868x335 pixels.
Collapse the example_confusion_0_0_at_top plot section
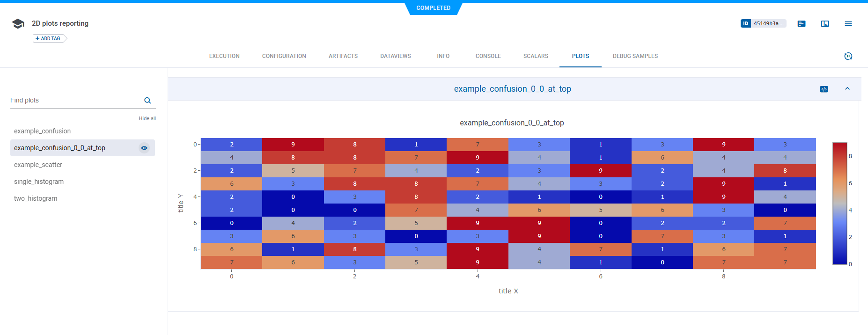point(847,89)
